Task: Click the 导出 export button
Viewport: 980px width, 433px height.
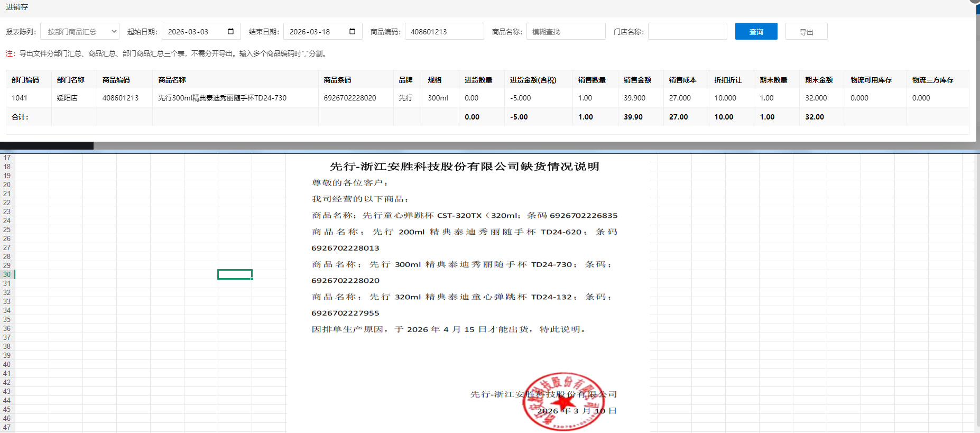Action: tap(806, 32)
